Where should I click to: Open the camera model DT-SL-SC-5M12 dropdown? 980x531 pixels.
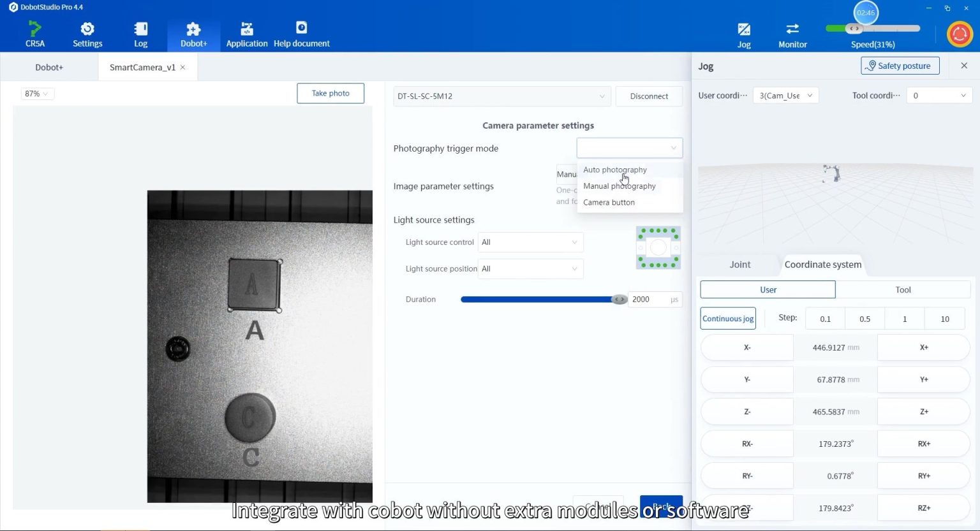coord(501,96)
